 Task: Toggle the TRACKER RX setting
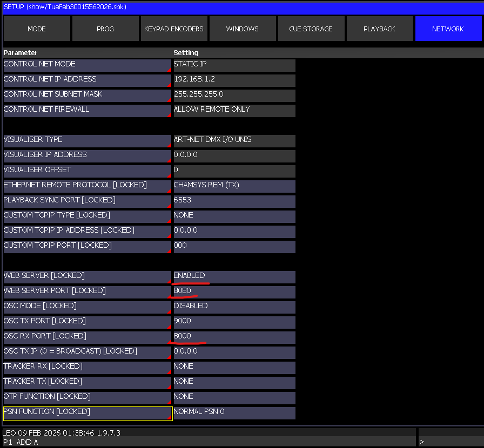tap(234, 368)
